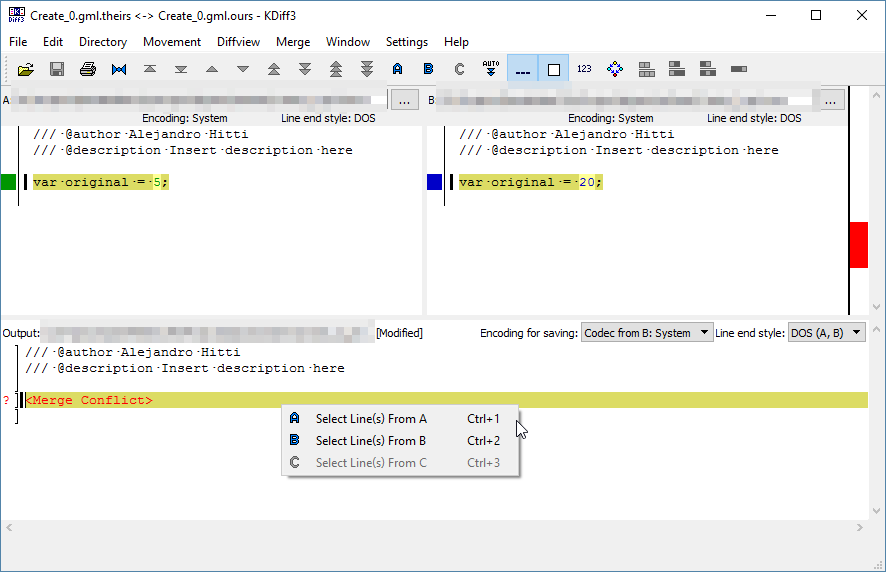Open the Encoding for saving dropdown
The width and height of the screenshot is (886, 572).
(x=647, y=333)
